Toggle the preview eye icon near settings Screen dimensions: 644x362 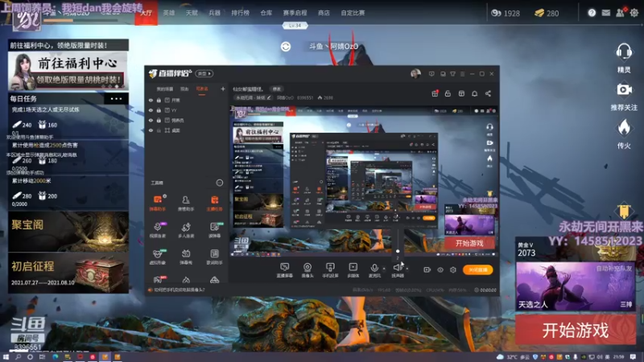pyautogui.click(x=440, y=269)
